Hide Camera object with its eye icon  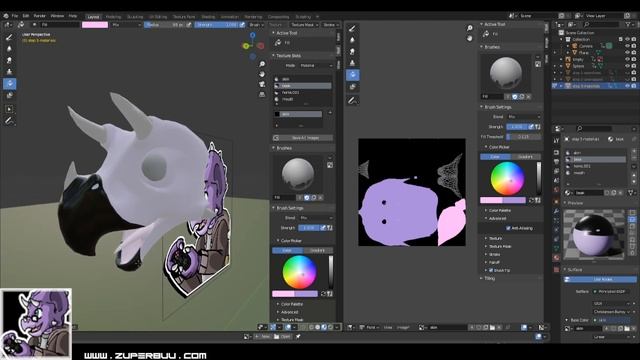tap(627, 46)
